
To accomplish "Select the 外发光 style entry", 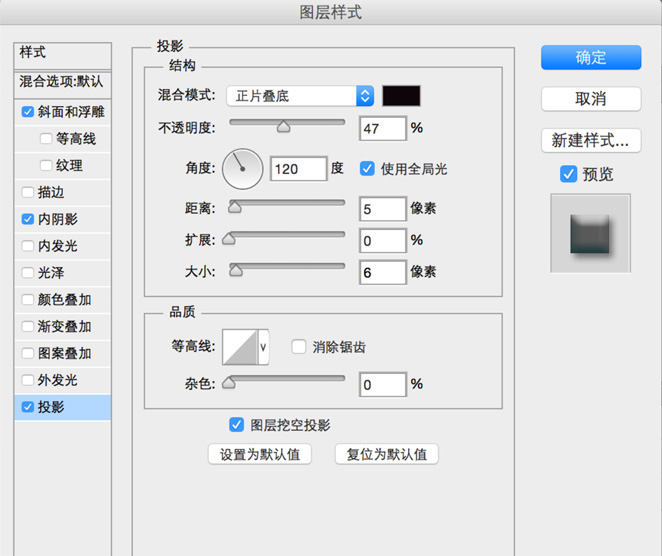I will click(57, 380).
